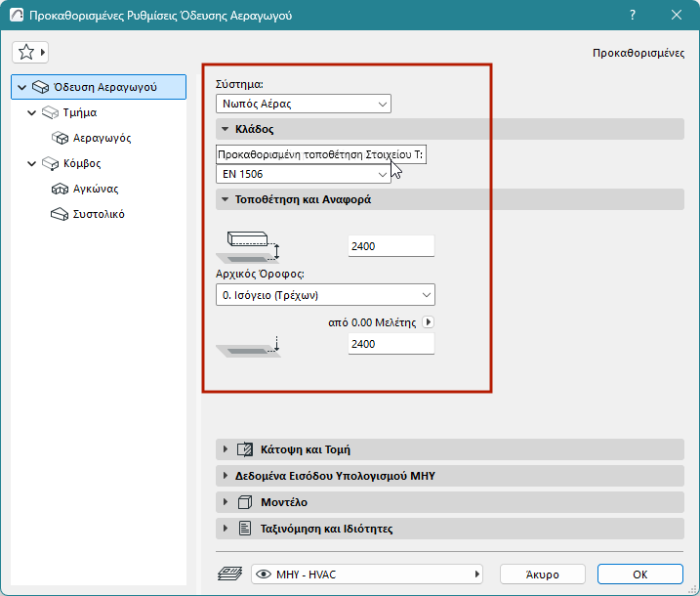Screen dimensions: 700x596
Task: Collapse the Κλάδος section
Action: [225, 129]
